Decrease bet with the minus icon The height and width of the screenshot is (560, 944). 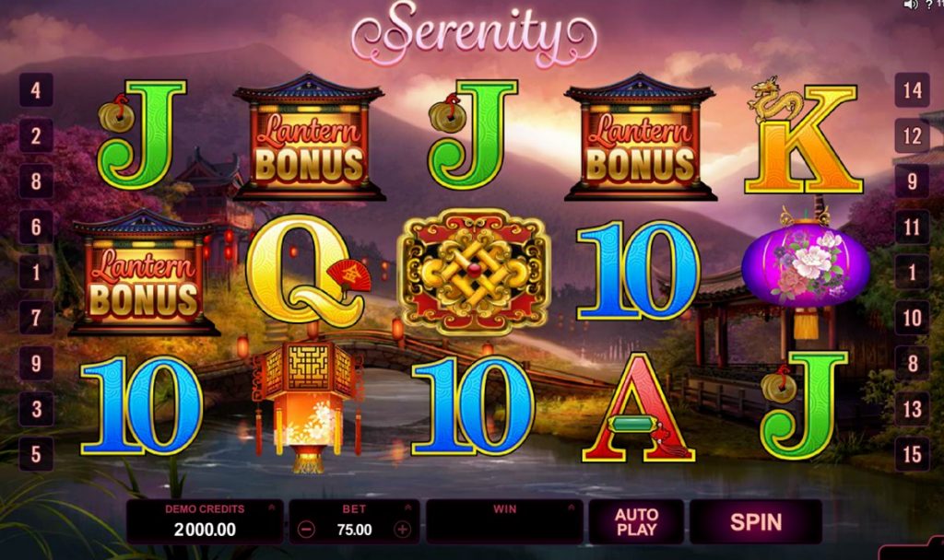(x=306, y=530)
